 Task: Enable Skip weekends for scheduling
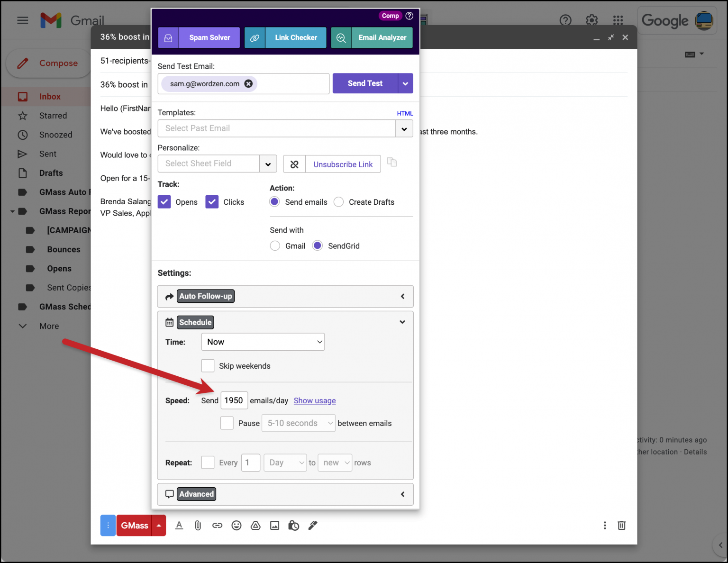(208, 365)
